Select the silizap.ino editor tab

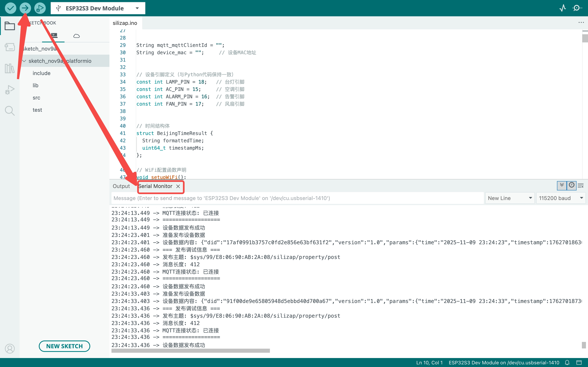(x=125, y=23)
